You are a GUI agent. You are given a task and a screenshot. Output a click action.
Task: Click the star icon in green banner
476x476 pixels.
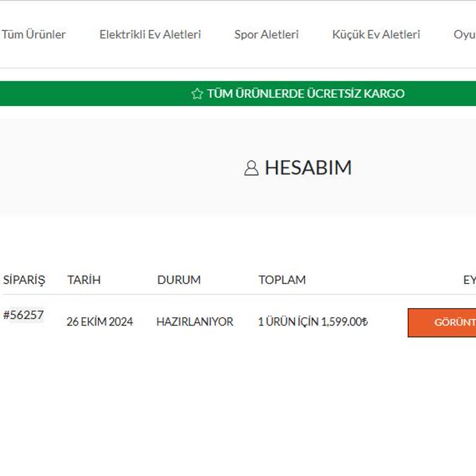tap(197, 94)
